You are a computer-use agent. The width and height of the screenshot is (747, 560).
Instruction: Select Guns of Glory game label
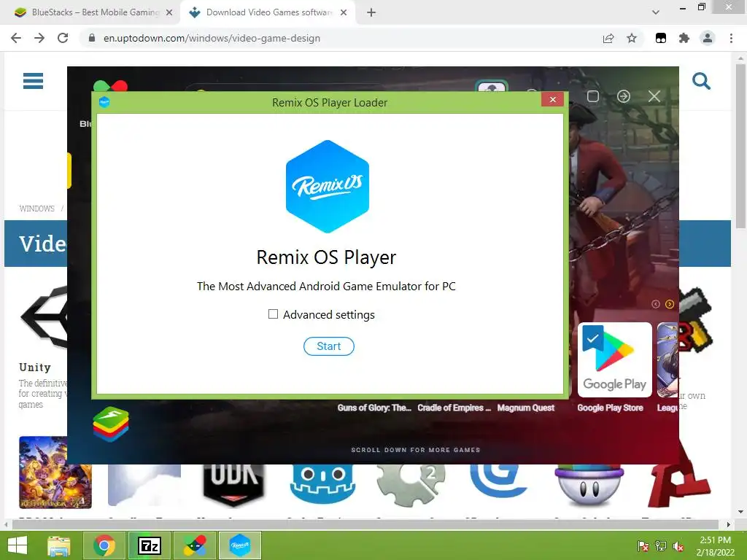tap(374, 408)
